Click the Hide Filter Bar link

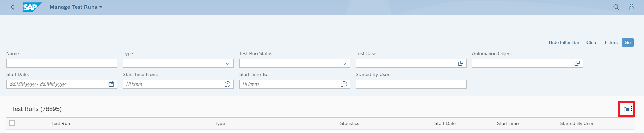click(564, 42)
